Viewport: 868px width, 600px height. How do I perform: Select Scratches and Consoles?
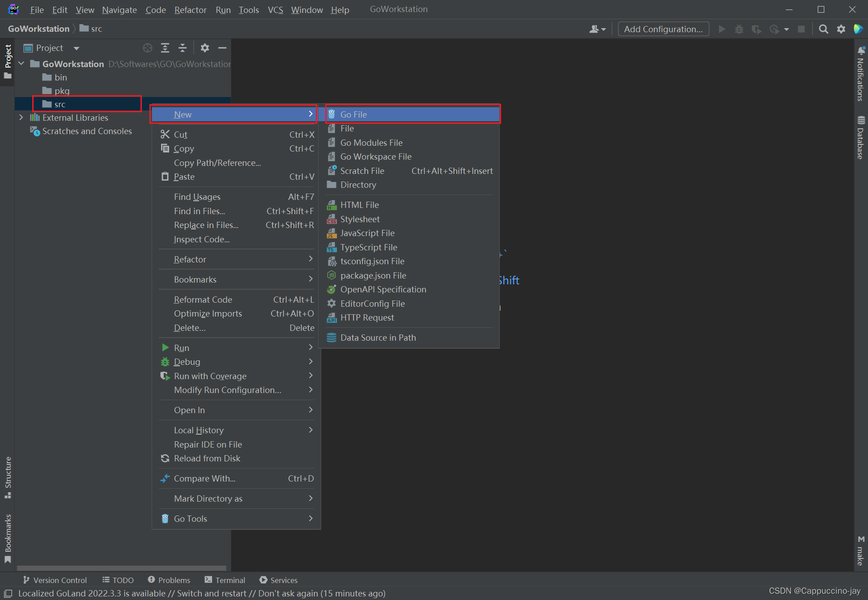click(81, 131)
